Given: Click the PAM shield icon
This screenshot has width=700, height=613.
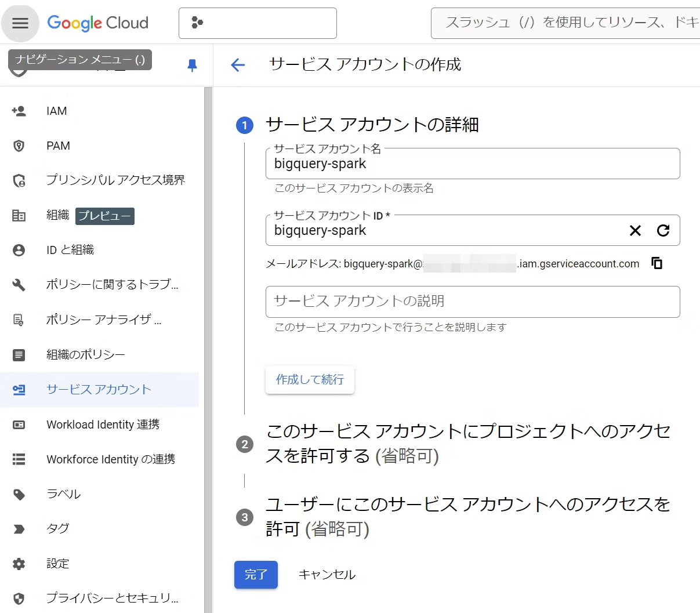Looking at the screenshot, I should point(19,146).
